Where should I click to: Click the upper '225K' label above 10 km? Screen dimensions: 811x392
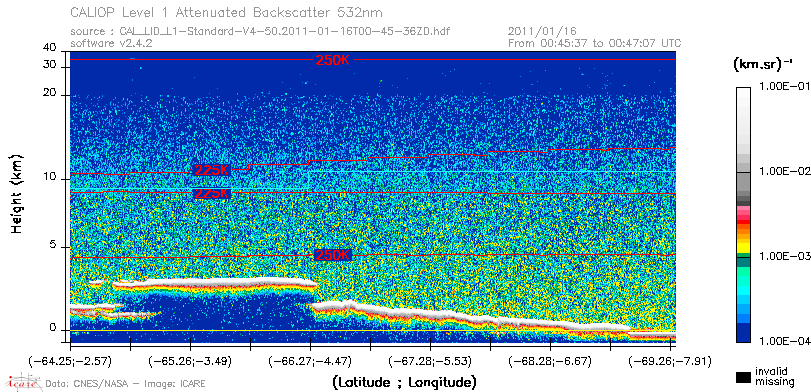(x=211, y=170)
